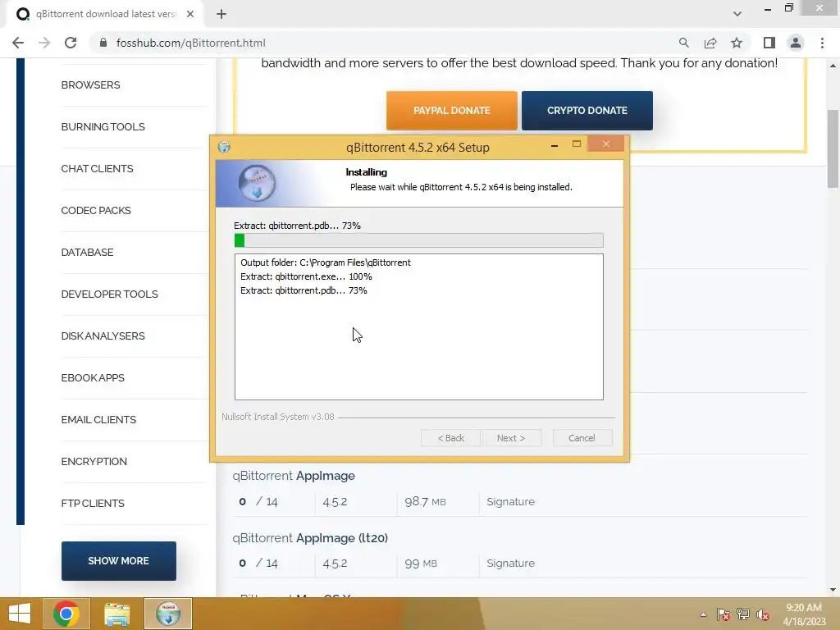
Task: Click Back in qBittorrent Setup
Action: pos(450,438)
